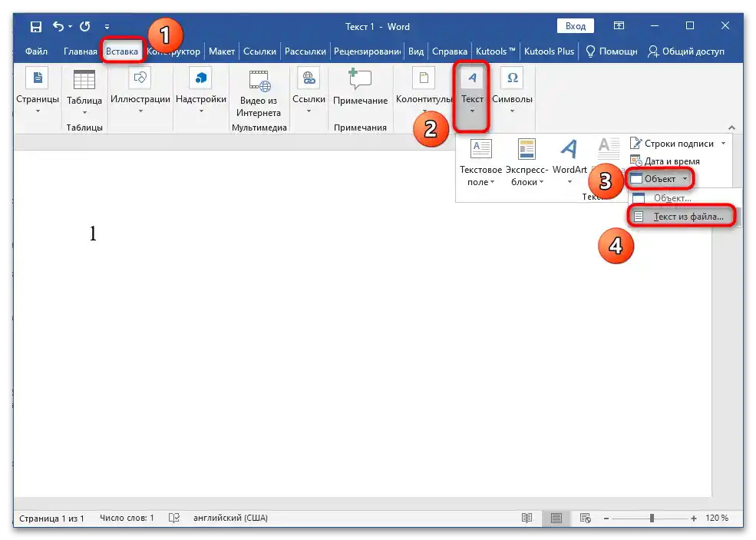Expand the Ссылки ribbon group with chain icon
This screenshot has width=756, height=540.
click(309, 91)
